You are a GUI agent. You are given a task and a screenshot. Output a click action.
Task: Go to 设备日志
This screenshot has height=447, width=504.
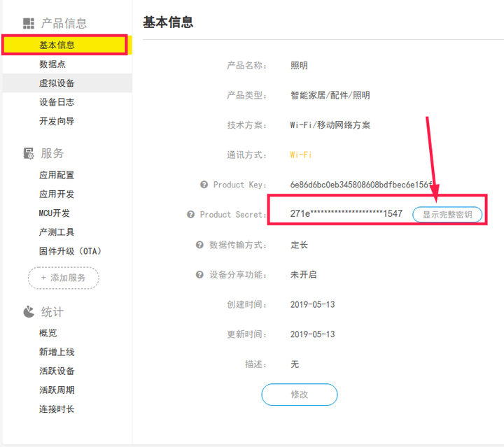point(67,102)
